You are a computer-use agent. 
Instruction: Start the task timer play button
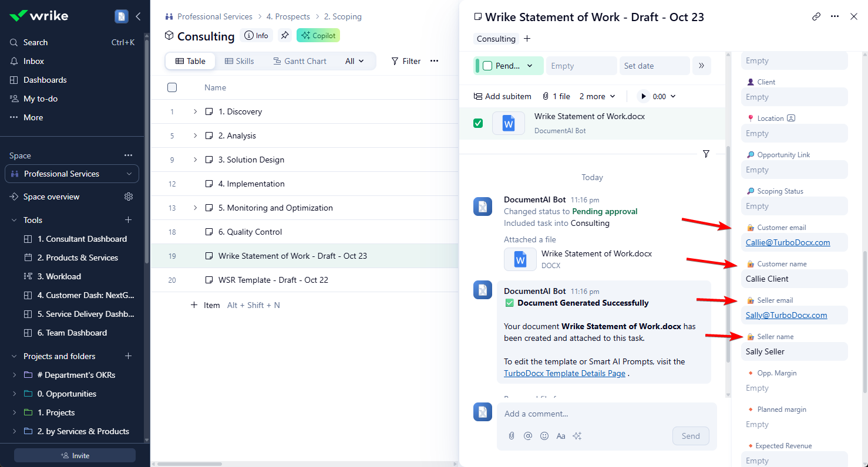coord(644,96)
